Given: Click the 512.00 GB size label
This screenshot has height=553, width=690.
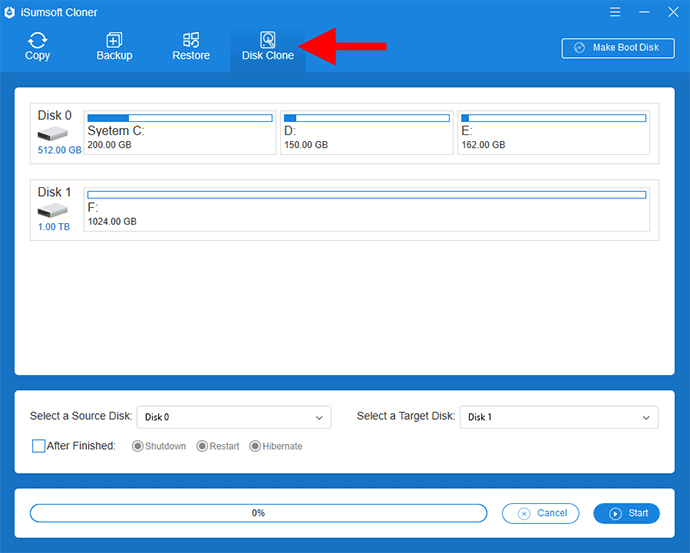Looking at the screenshot, I should [x=59, y=150].
